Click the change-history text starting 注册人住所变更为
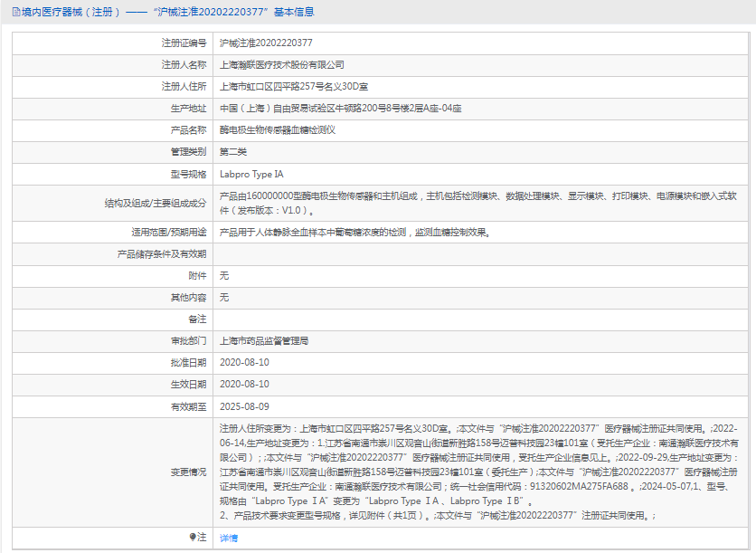Screen dimensions: 756x553 pyautogui.click(x=478, y=472)
